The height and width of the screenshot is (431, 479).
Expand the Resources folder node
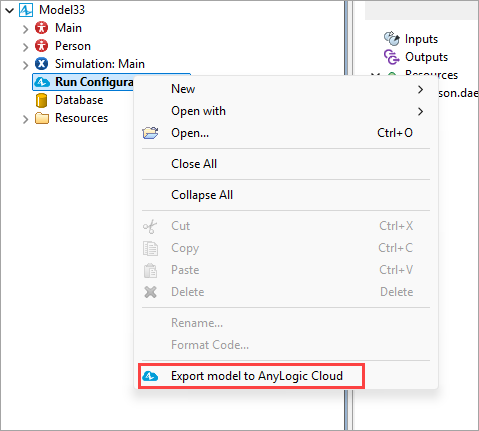tap(25, 119)
